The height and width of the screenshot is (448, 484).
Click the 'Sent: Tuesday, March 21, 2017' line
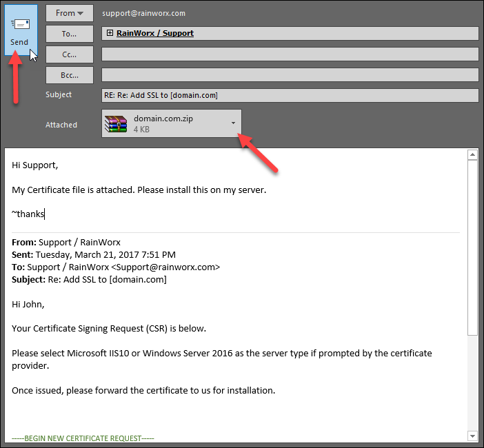coord(94,255)
